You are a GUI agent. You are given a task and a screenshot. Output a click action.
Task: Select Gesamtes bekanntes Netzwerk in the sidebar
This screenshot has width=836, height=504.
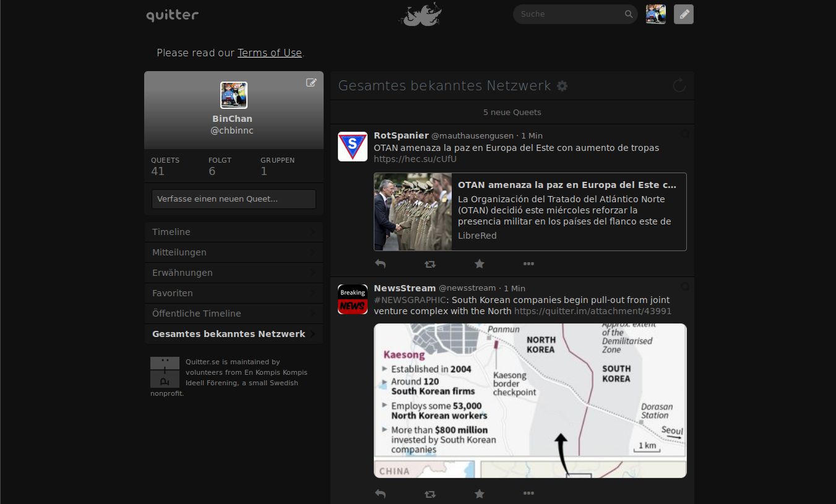pyautogui.click(x=234, y=334)
